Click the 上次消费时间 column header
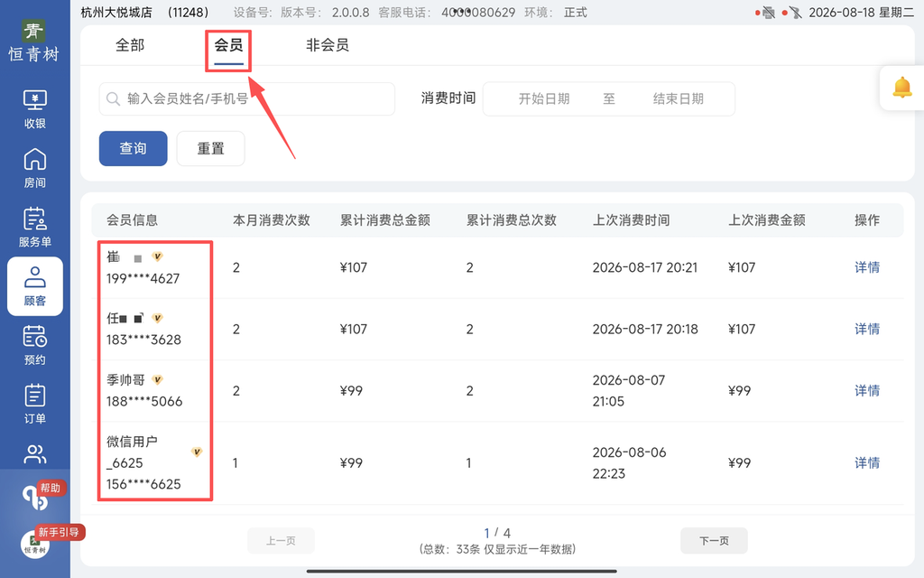Screen dimensions: 924x578 [x=631, y=220]
